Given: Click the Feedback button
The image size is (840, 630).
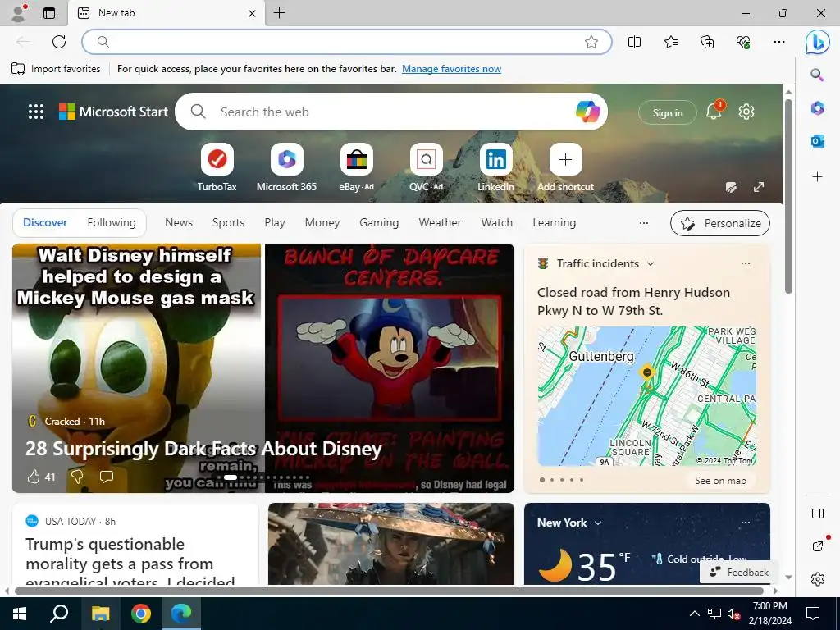Looking at the screenshot, I should [x=739, y=572].
